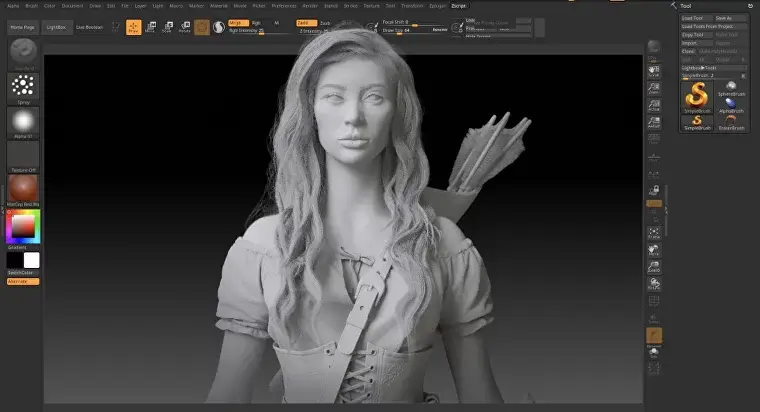Activate the Move transform tool
Viewport: 760px width, 412px height.
(x=150, y=27)
